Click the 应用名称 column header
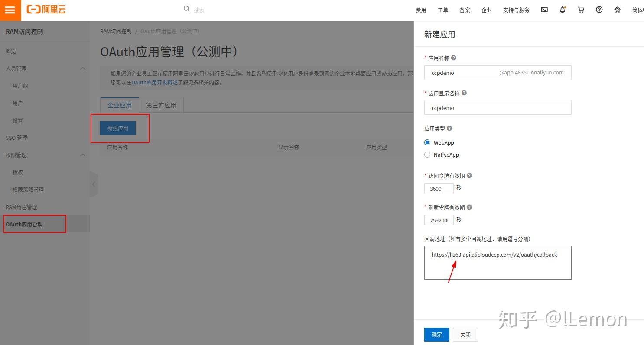Image resolution: width=644 pixels, height=345 pixels. tap(117, 147)
